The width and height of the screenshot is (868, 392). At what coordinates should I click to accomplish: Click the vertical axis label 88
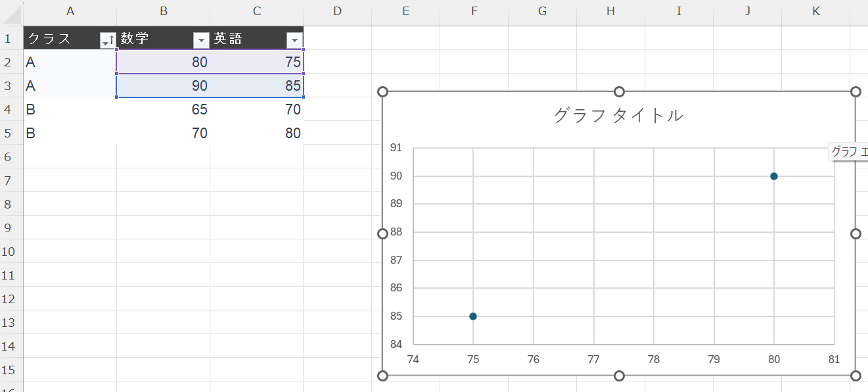pos(396,232)
